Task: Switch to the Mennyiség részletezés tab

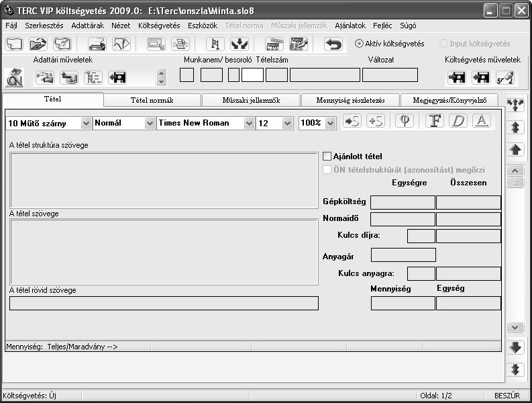Action: pyautogui.click(x=350, y=100)
